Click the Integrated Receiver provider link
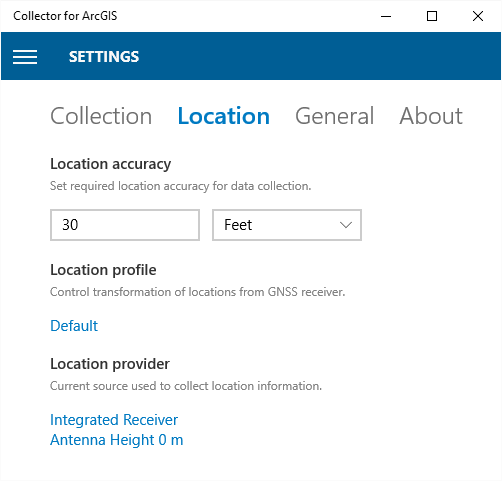The height and width of the screenshot is (481, 502). pos(114,420)
